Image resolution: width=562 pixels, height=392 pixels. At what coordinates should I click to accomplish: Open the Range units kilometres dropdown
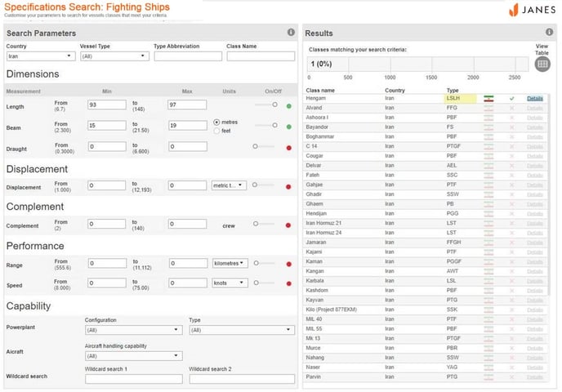[x=229, y=263]
